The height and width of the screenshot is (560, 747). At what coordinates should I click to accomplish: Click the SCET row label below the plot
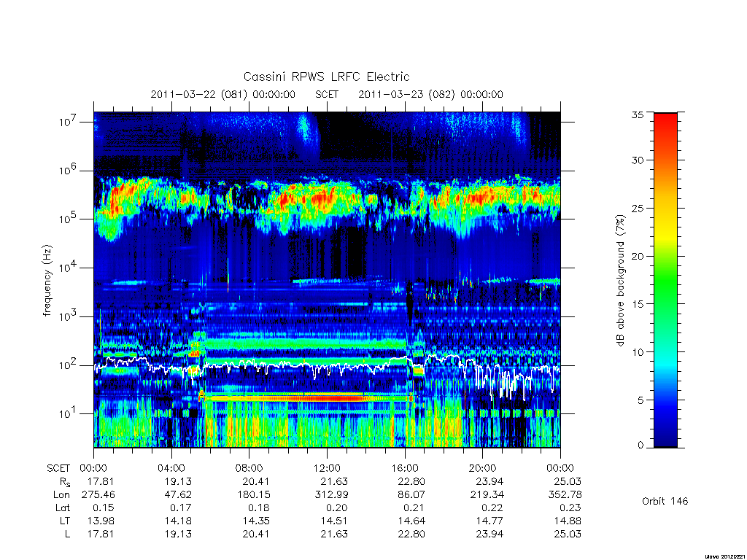click(58, 468)
